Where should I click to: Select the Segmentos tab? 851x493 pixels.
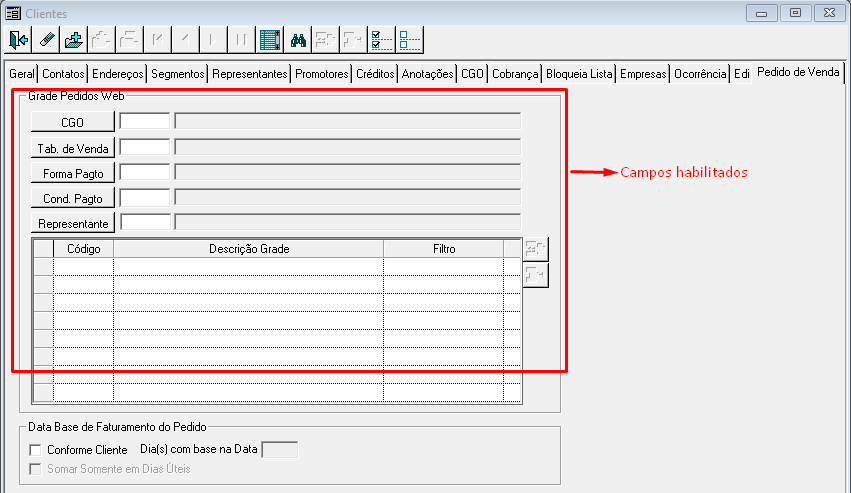pyautogui.click(x=177, y=74)
